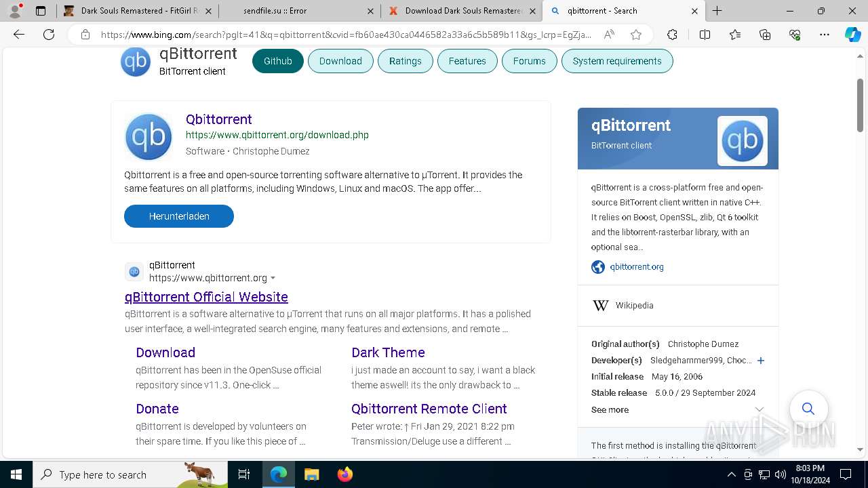Open the clock showing 8:03 PM
868x488 pixels.
coord(809,474)
